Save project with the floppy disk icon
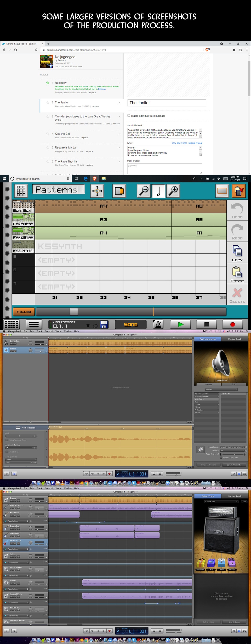The image size is (251, 644). (104, 324)
